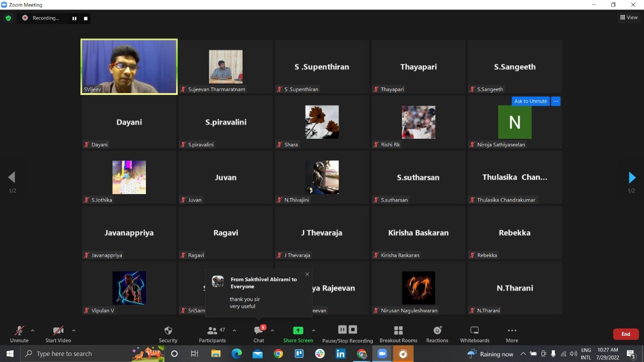Open the View layout menu
Screen dimensions: 644x362
[629, 18]
